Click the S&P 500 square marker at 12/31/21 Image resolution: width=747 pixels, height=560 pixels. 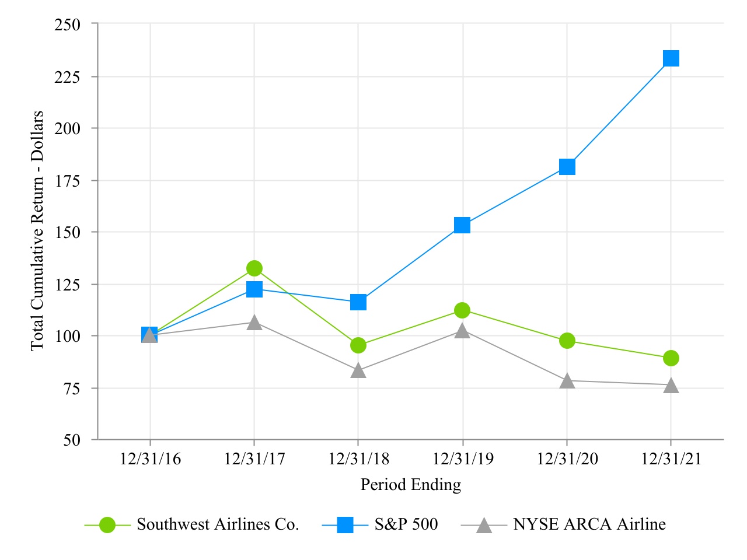671,58
